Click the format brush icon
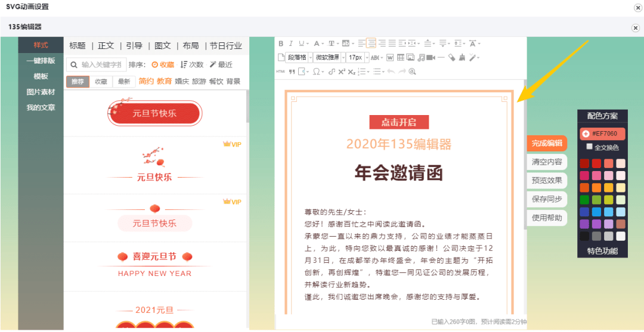 (x=462, y=57)
